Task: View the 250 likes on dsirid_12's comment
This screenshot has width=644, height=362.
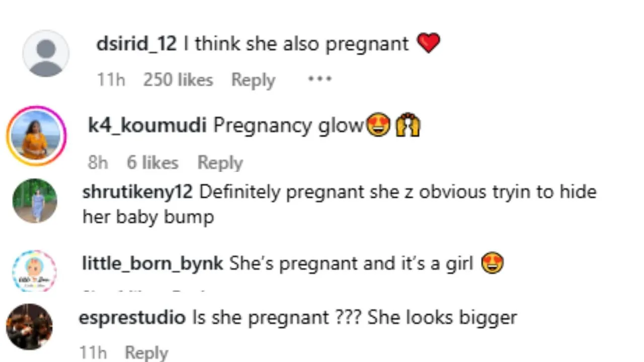Action: pos(178,80)
